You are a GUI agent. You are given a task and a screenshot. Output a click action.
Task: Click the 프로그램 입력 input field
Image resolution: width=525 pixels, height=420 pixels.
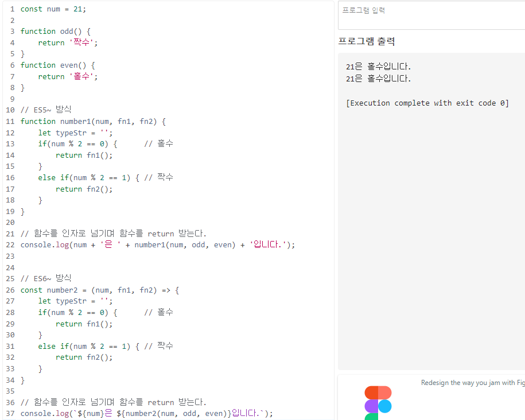pyautogui.click(x=432, y=15)
